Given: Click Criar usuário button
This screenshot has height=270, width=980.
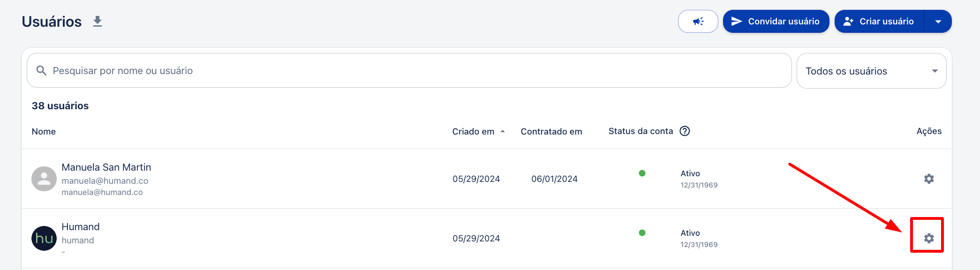Looking at the screenshot, I should (879, 22).
